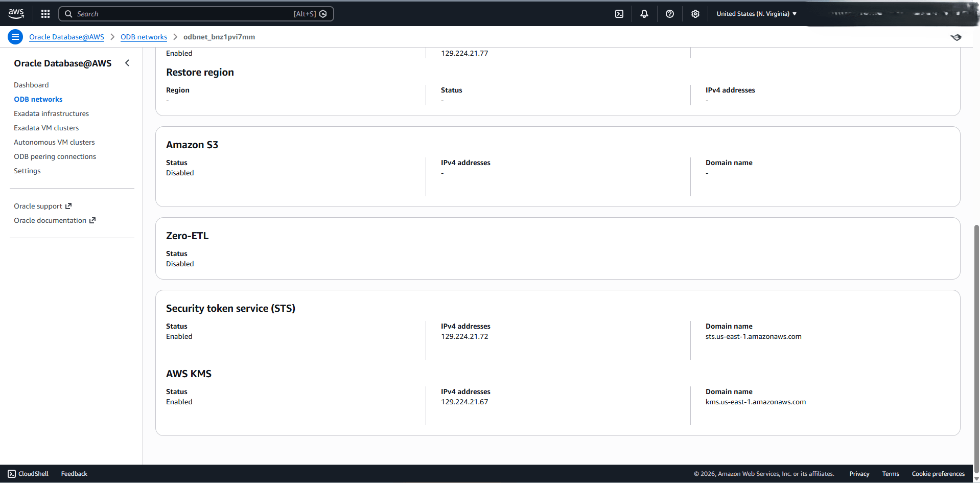Open the Oracle Database@AWS breadcrumb link
Image resolution: width=980 pixels, height=483 pixels.
pos(66,37)
